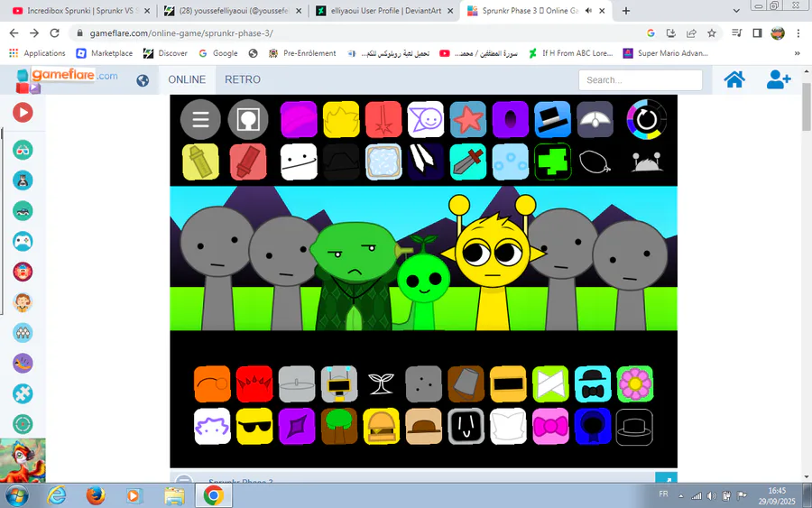Open the Super Mario Advan... bookmark
Image resolution: width=812 pixels, height=508 pixels.
point(666,53)
